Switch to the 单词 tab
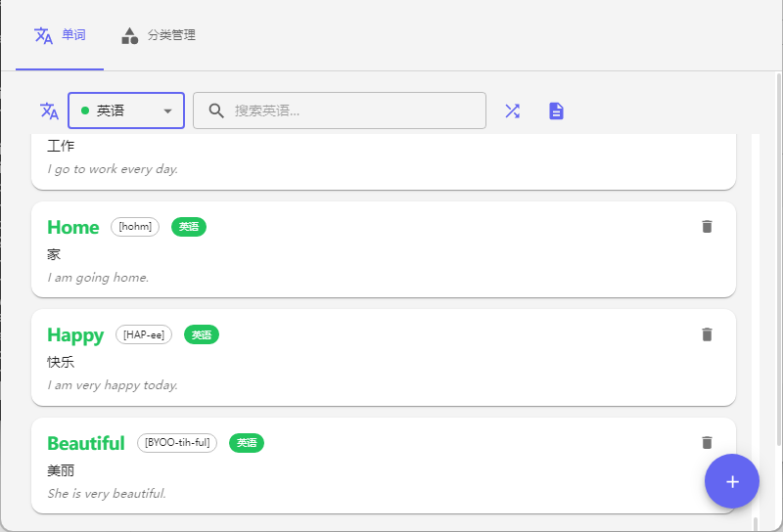783x532 pixels. tap(60, 35)
